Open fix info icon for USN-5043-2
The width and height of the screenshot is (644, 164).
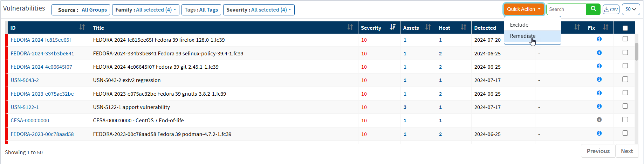coord(599,80)
